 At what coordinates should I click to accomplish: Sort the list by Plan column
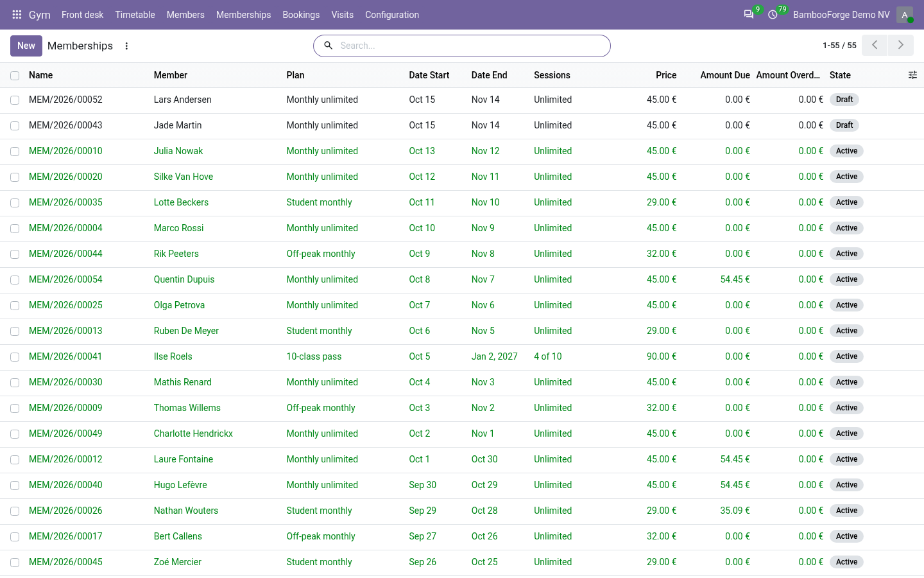295,75
